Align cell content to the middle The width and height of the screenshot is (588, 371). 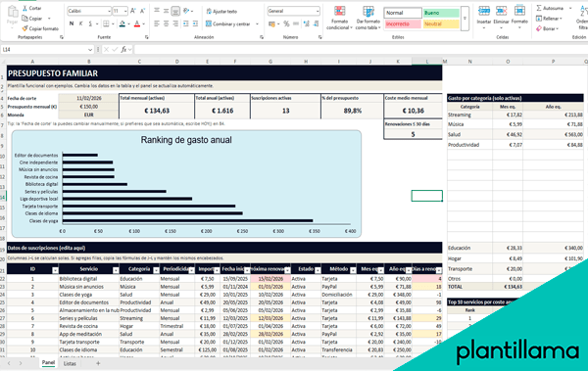[167, 11]
